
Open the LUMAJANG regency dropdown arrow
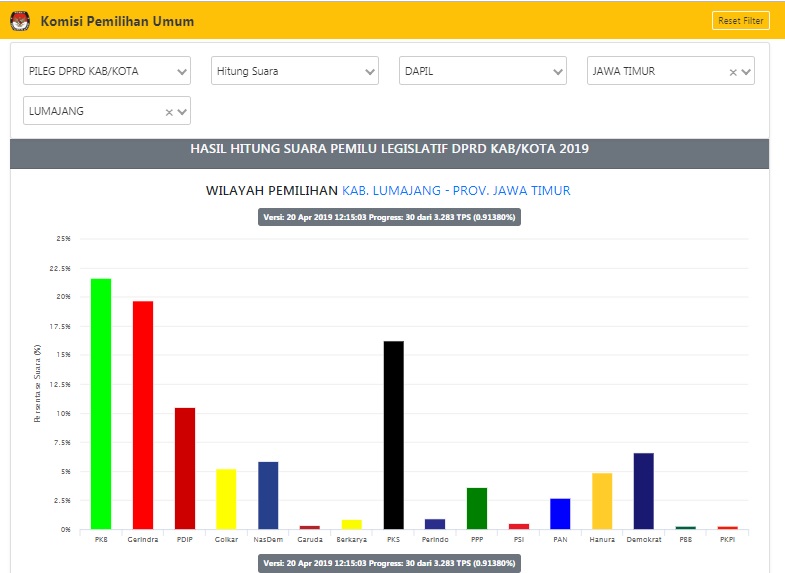tap(182, 112)
